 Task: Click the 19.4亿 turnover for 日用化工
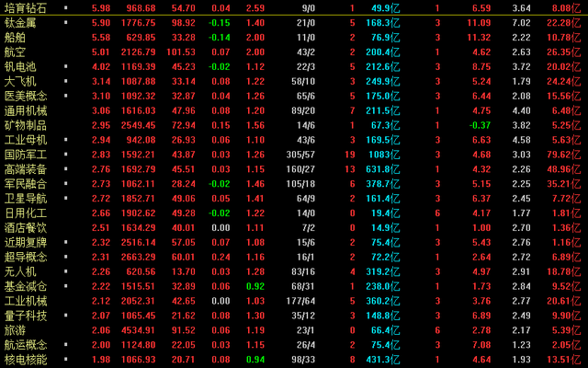(x=385, y=213)
